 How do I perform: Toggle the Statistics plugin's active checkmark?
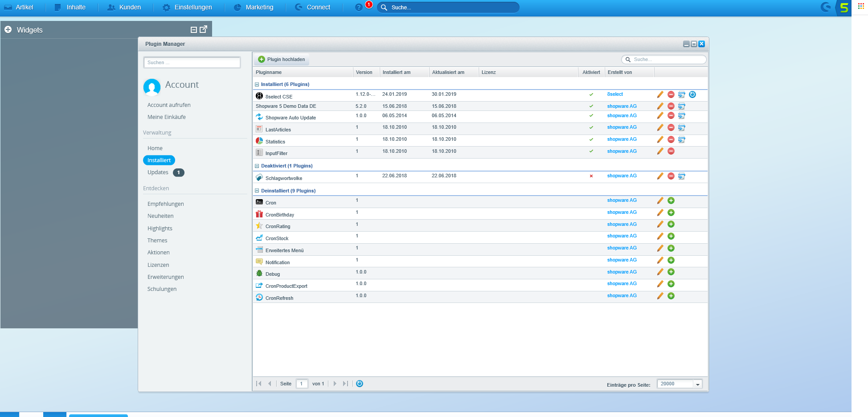(x=591, y=139)
